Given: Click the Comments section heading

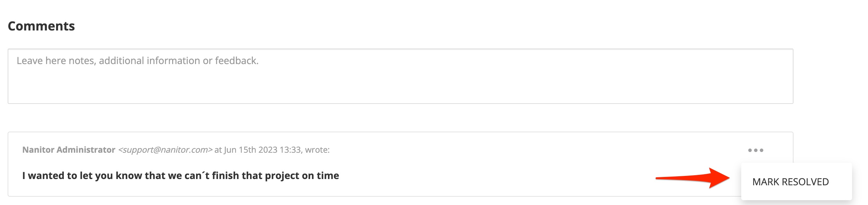Looking at the screenshot, I should (41, 26).
